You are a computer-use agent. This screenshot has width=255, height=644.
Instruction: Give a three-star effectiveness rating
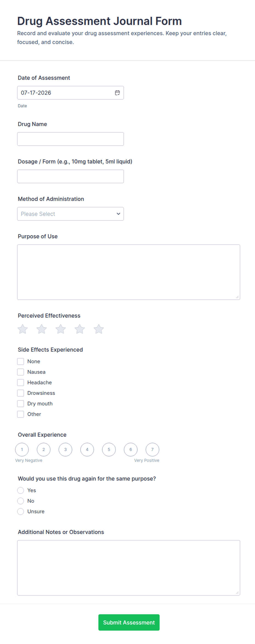pyautogui.click(x=61, y=329)
